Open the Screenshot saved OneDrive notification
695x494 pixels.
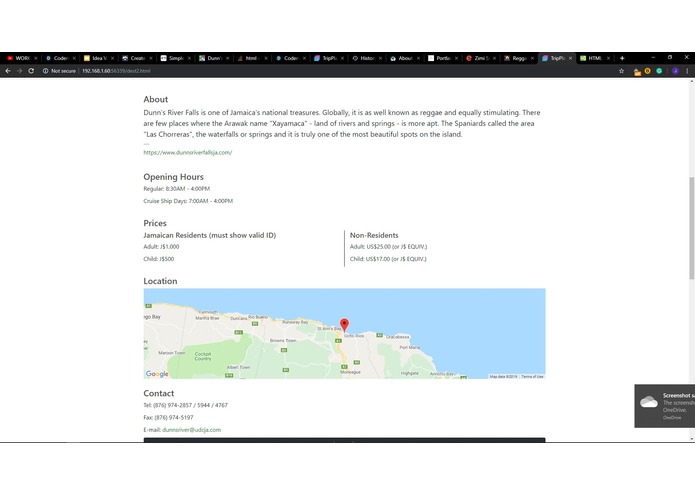[665, 406]
